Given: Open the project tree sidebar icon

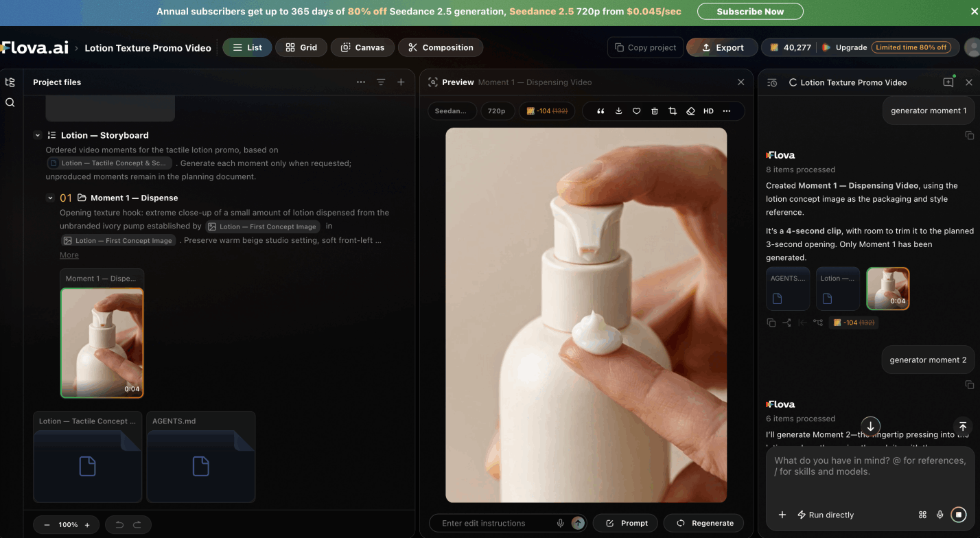Looking at the screenshot, I should tap(10, 82).
